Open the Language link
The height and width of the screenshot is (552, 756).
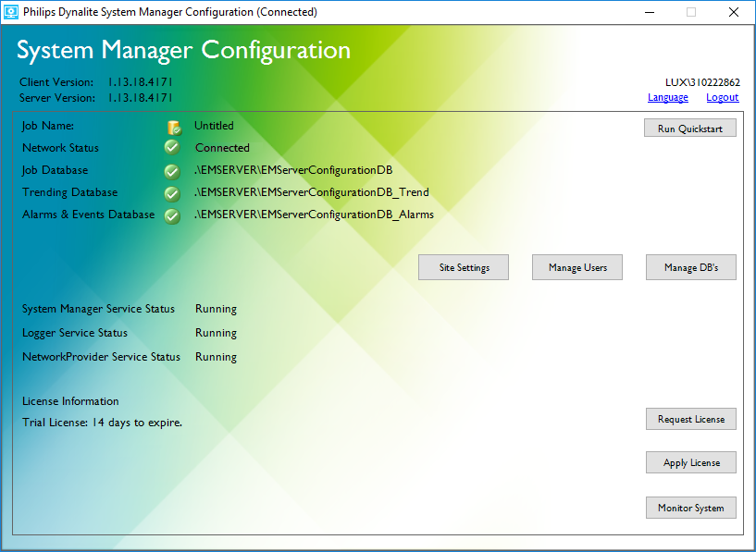click(667, 98)
